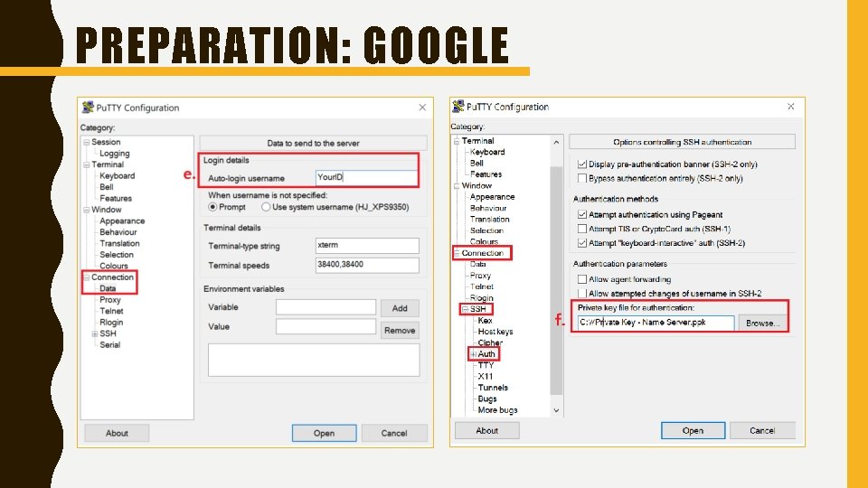
Task: Select More bugs in right category tree
Action: (497, 410)
